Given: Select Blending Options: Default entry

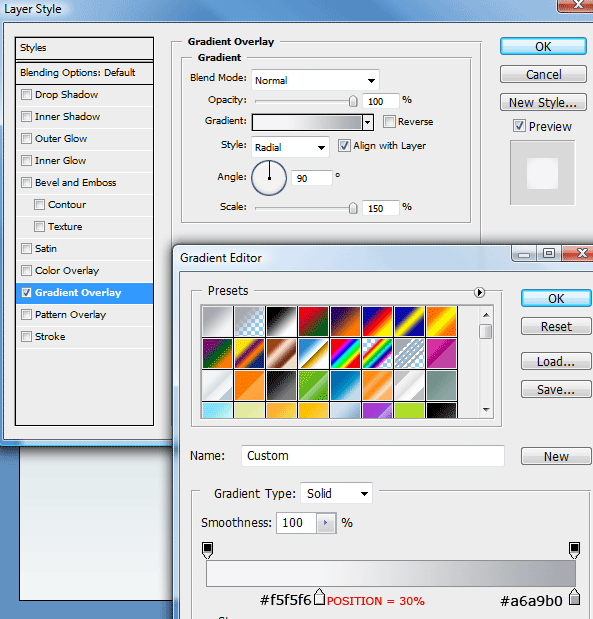Looking at the screenshot, I should click(84, 73).
